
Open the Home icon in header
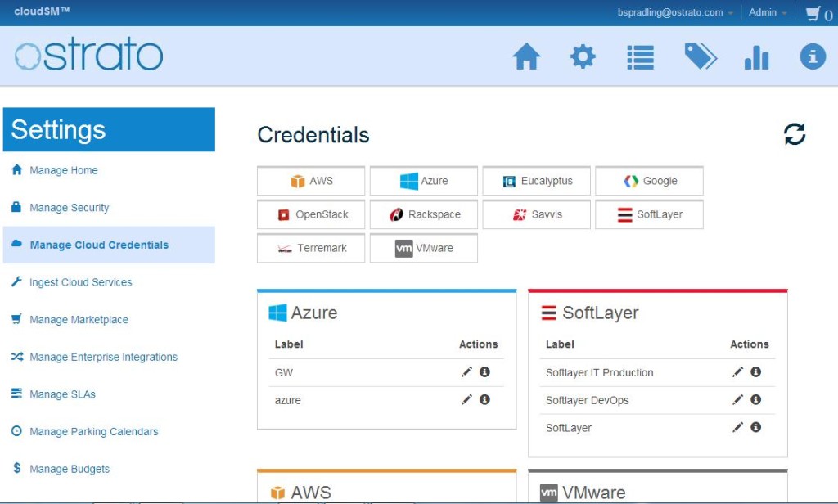[526, 56]
